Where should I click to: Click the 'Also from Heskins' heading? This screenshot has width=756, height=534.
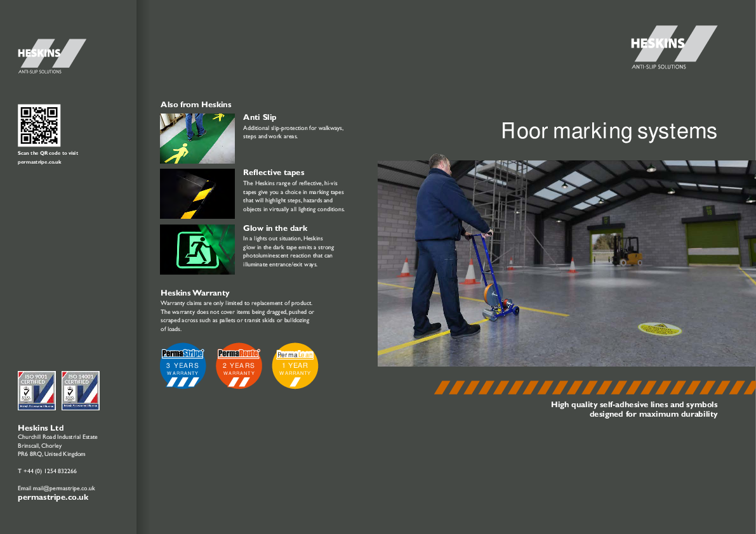coord(196,105)
